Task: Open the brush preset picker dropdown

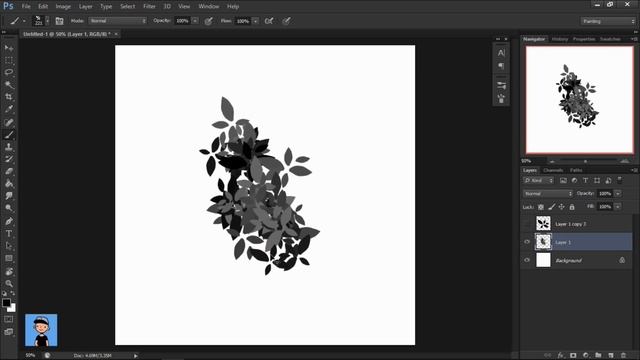Action: 47,21
